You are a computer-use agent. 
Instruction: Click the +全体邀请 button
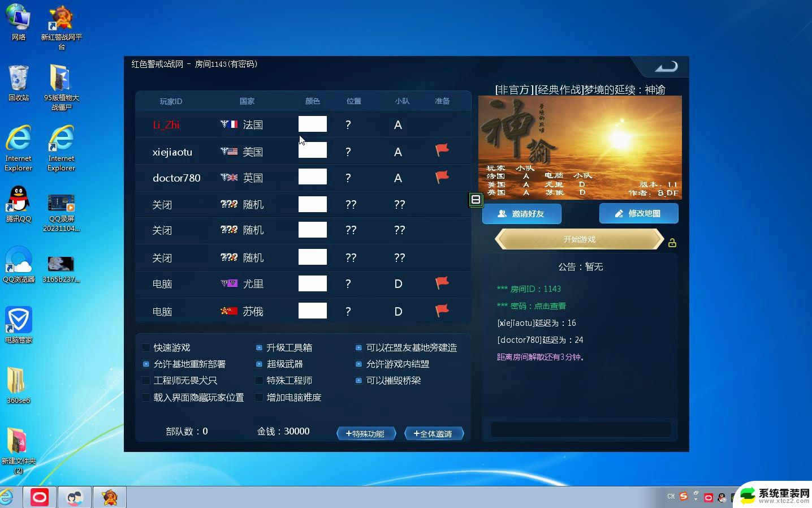pos(434,433)
